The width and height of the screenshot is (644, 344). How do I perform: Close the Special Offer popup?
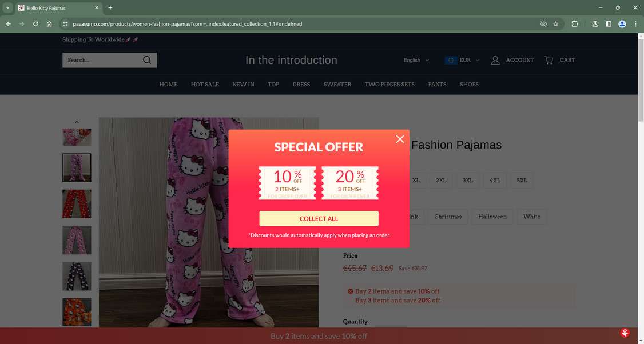click(x=400, y=139)
